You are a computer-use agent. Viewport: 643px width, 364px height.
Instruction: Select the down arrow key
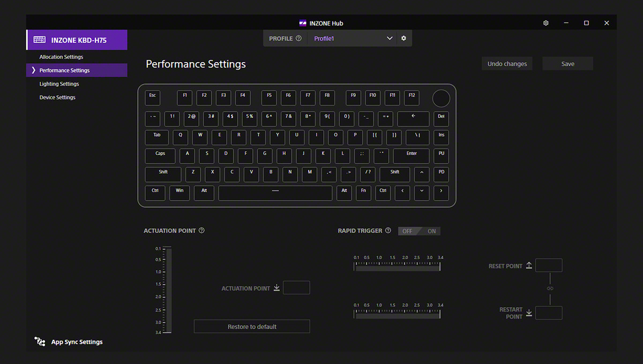(x=422, y=193)
